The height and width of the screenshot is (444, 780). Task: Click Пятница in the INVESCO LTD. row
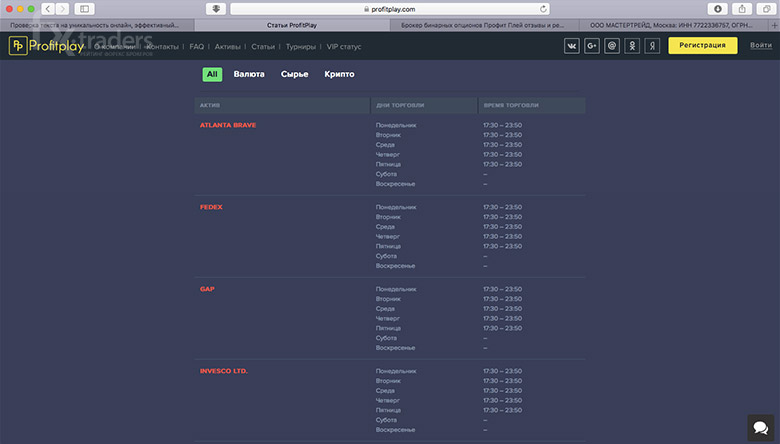tap(388, 410)
